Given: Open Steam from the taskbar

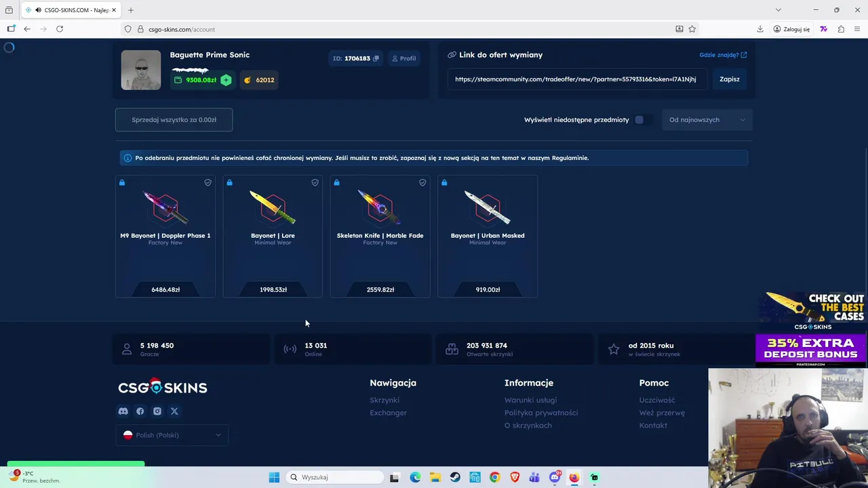Looking at the screenshot, I should [455, 477].
